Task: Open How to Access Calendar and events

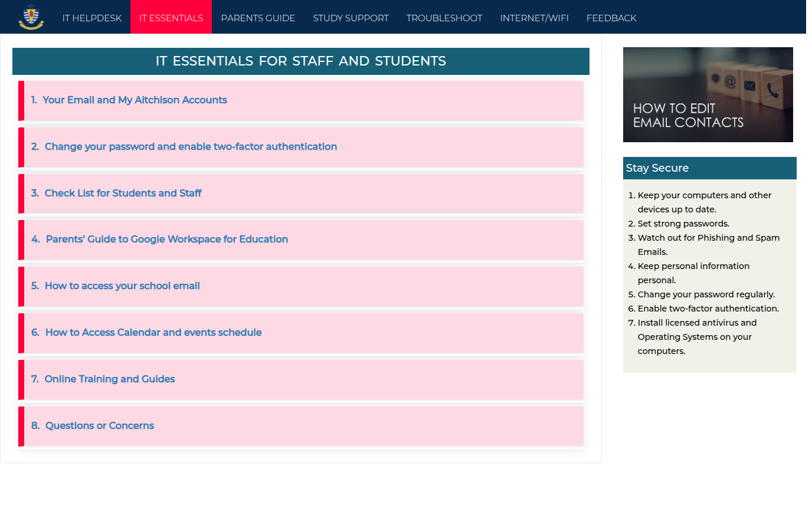Action: [301, 333]
